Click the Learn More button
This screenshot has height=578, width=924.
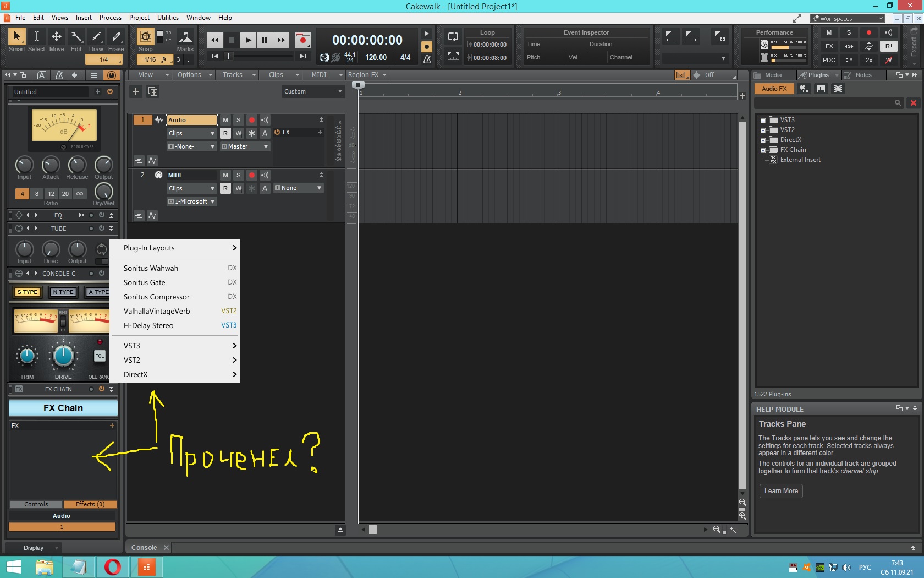coord(780,491)
